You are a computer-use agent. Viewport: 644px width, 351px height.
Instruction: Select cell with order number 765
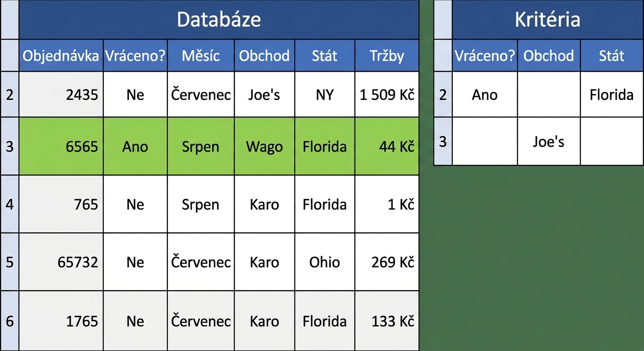tap(61, 204)
